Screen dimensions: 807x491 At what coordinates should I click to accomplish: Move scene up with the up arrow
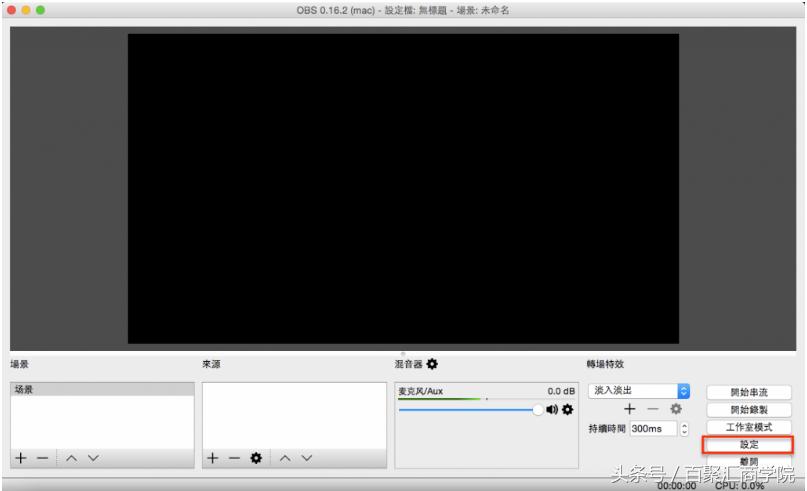pyautogui.click(x=71, y=458)
